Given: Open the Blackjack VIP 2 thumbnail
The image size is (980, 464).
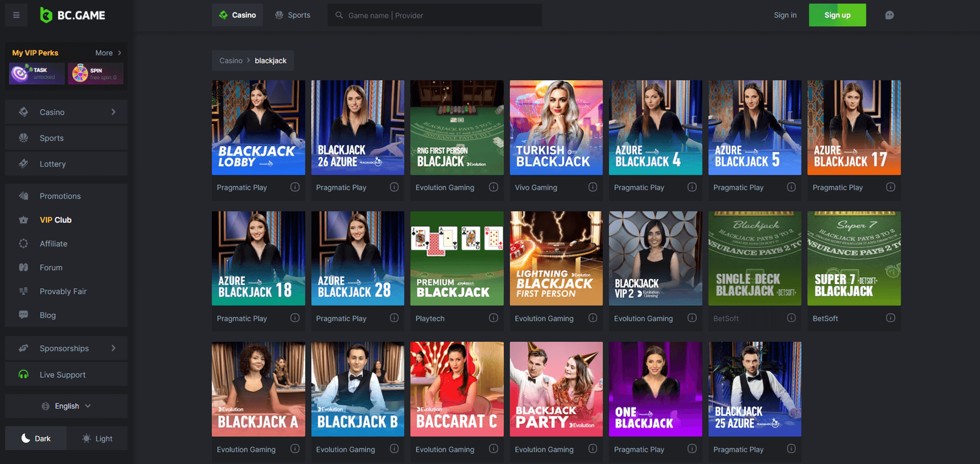Looking at the screenshot, I should pos(656,258).
